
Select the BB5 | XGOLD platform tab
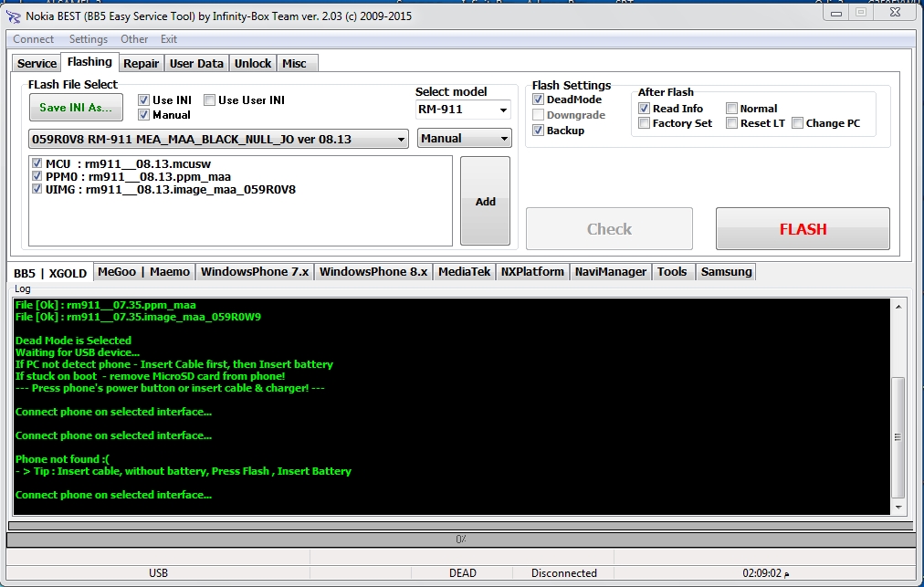(50, 274)
